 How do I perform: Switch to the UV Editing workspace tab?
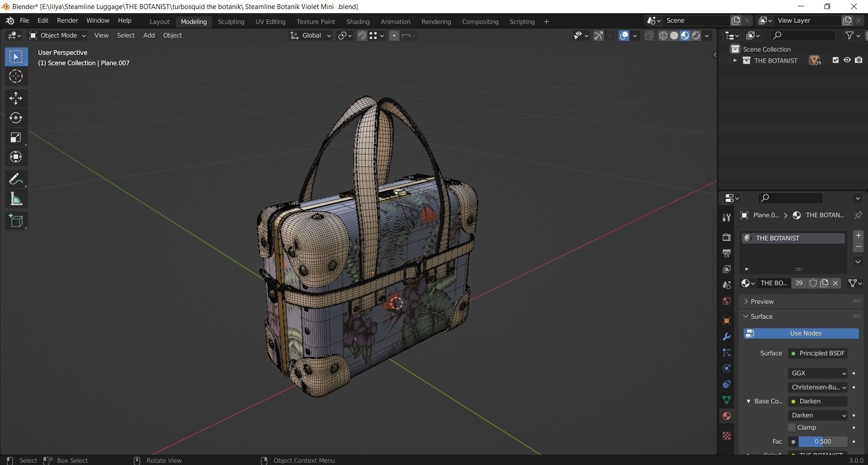click(270, 22)
